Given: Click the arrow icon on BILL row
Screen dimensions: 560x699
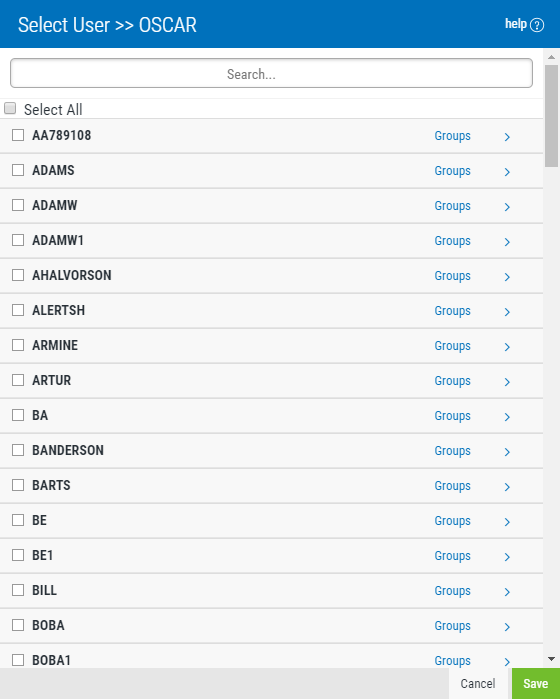Looking at the screenshot, I should point(507,592).
